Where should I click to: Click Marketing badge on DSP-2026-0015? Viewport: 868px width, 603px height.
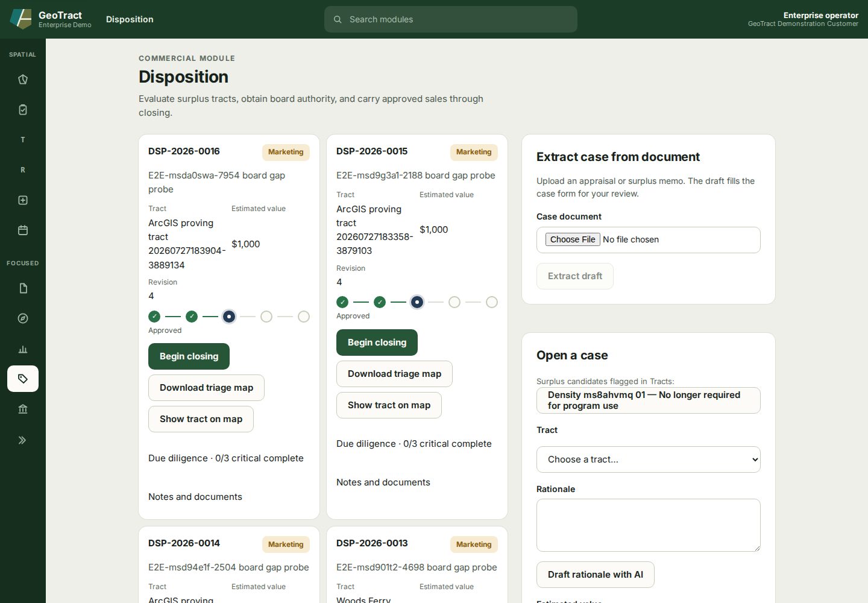474,152
